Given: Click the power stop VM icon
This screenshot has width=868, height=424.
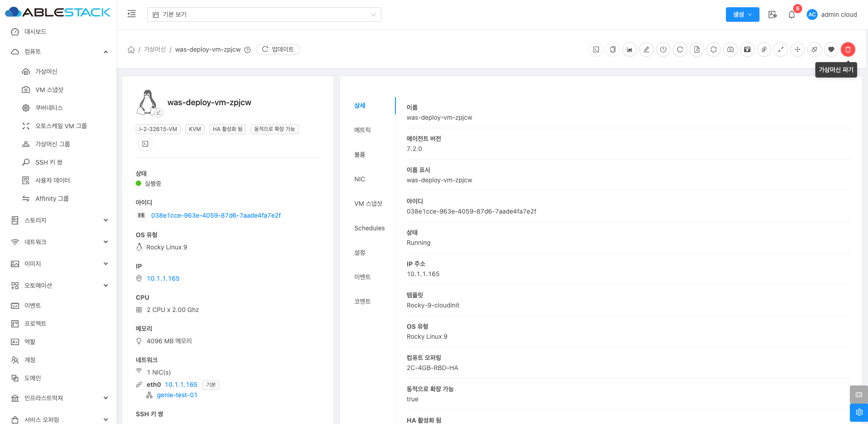Looking at the screenshot, I should coord(663,49).
